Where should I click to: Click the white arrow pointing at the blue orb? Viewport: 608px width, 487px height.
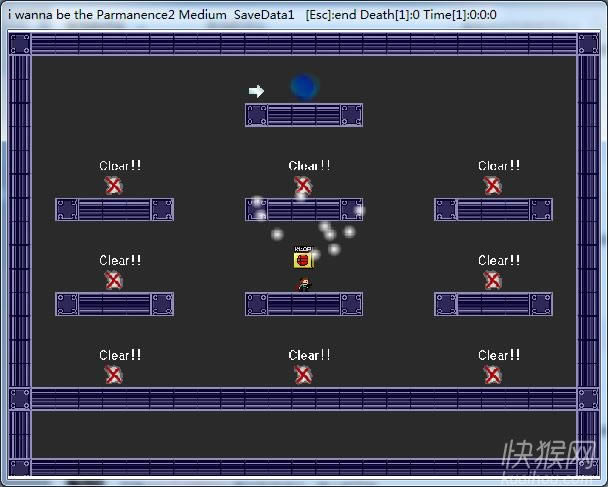[x=256, y=91]
